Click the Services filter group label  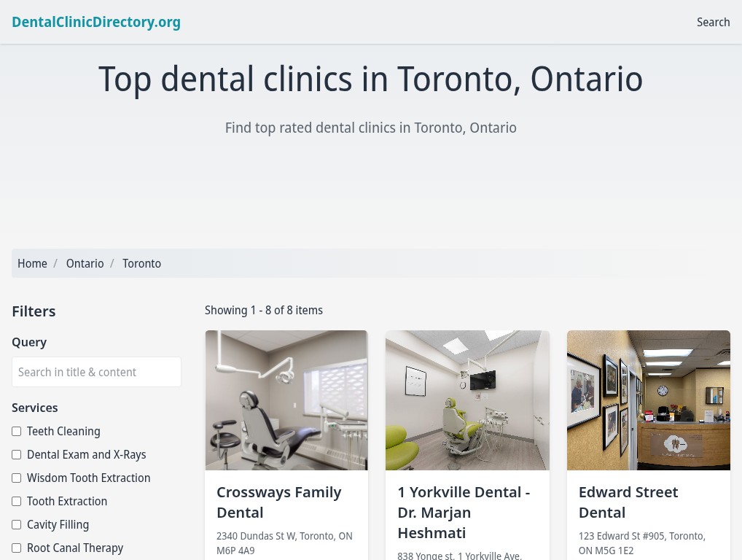(34, 408)
